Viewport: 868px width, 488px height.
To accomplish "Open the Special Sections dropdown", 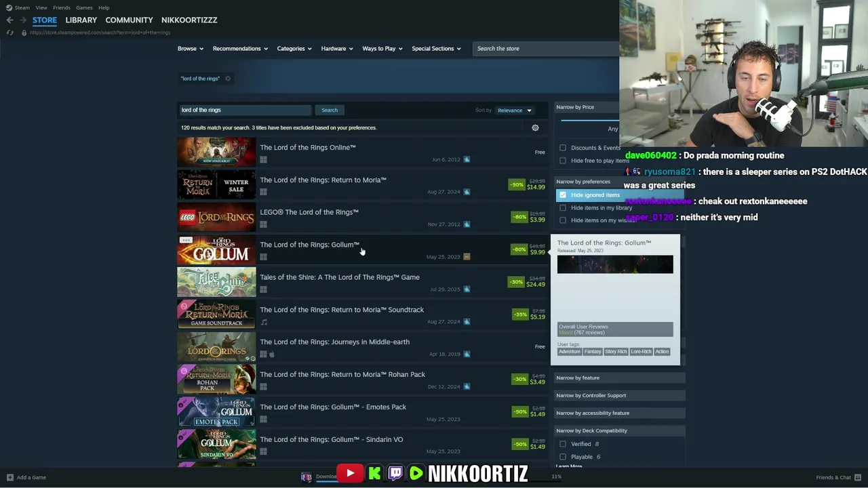I will click(436, 49).
